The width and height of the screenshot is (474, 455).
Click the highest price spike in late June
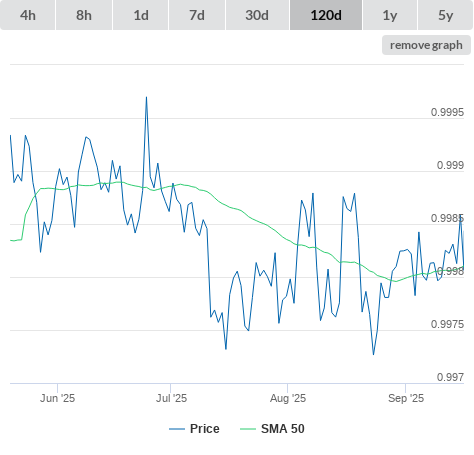[146, 98]
